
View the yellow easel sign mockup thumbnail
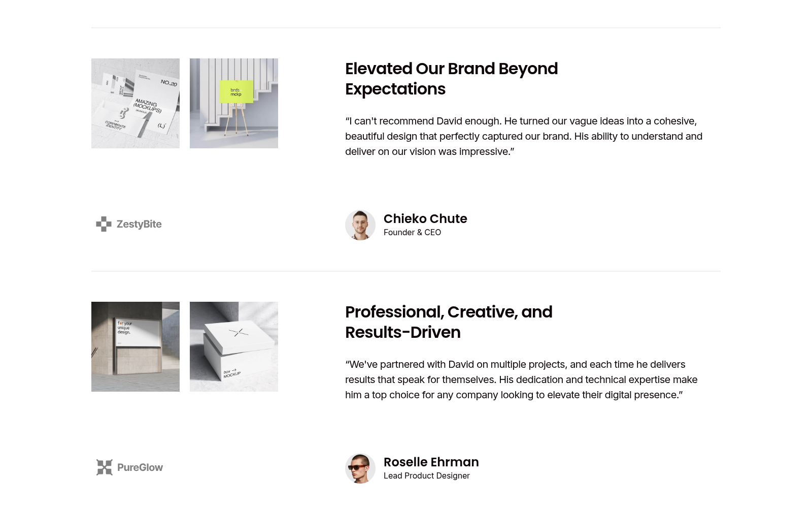pyautogui.click(x=234, y=103)
